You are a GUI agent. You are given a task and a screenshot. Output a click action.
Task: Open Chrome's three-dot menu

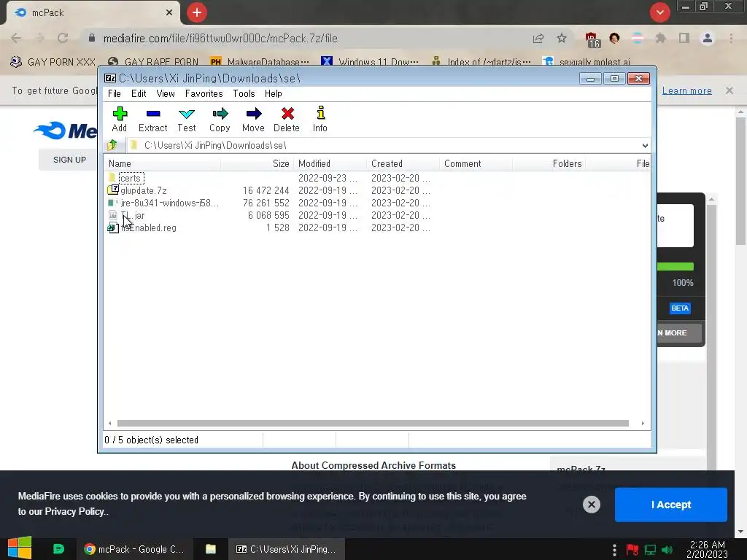click(x=731, y=38)
